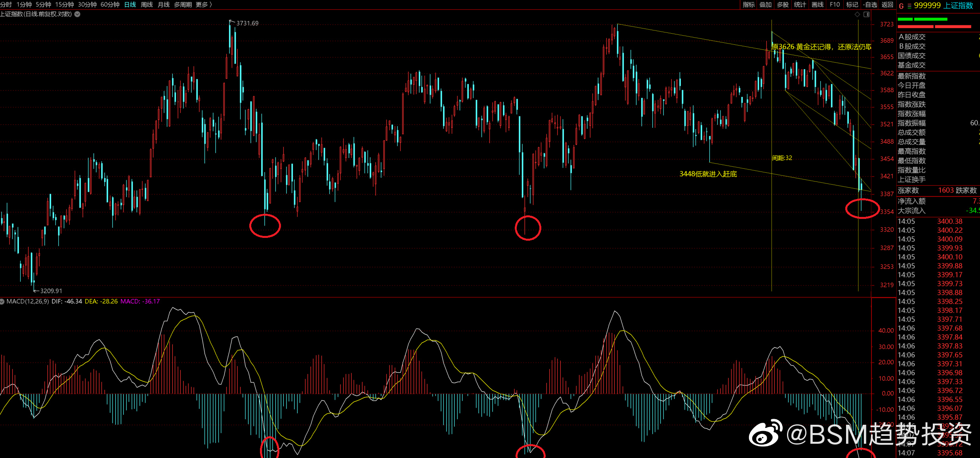Screen dimensions: 980x458
Task: Click the 叠加 overlay toolbar button
Action: pyautogui.click(x=766, y=5)
